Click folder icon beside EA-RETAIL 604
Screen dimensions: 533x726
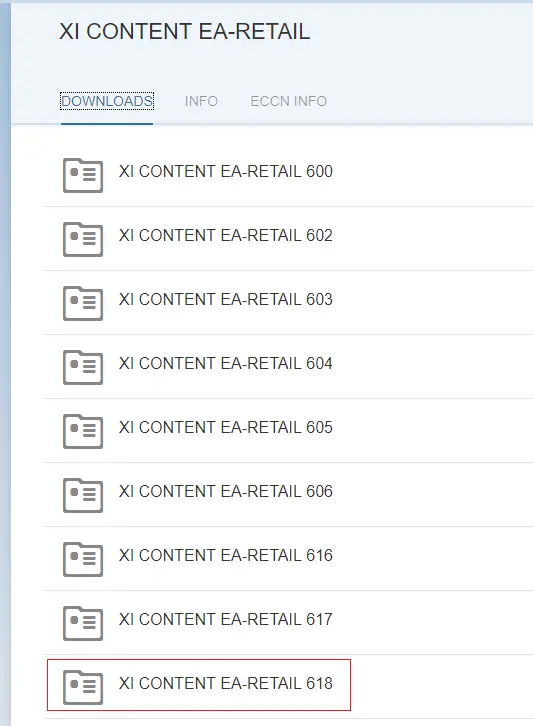(83, 367)
